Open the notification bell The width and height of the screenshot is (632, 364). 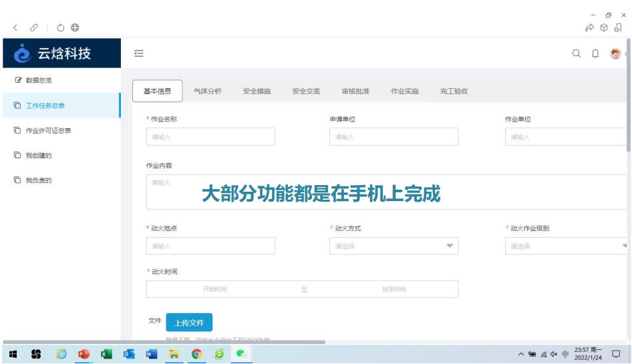coord(595,53)
